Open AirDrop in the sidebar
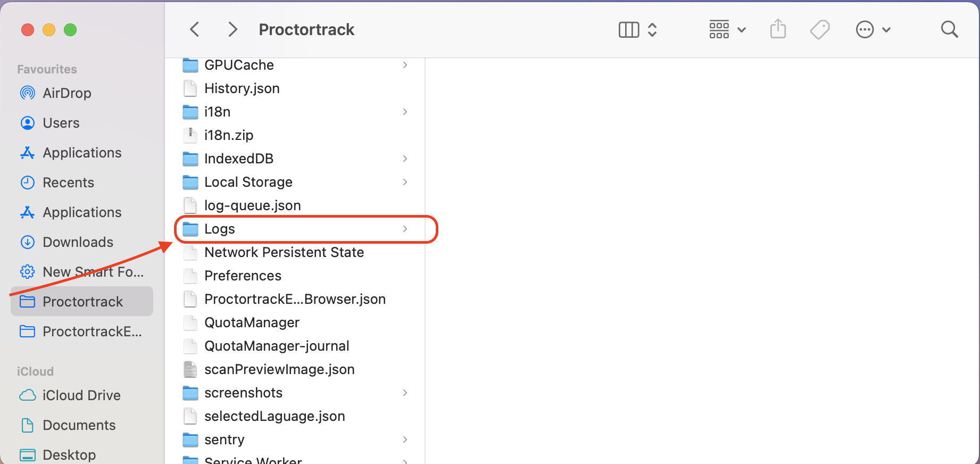980x464 pixels. pyautogui.click(x=81, y=93)
